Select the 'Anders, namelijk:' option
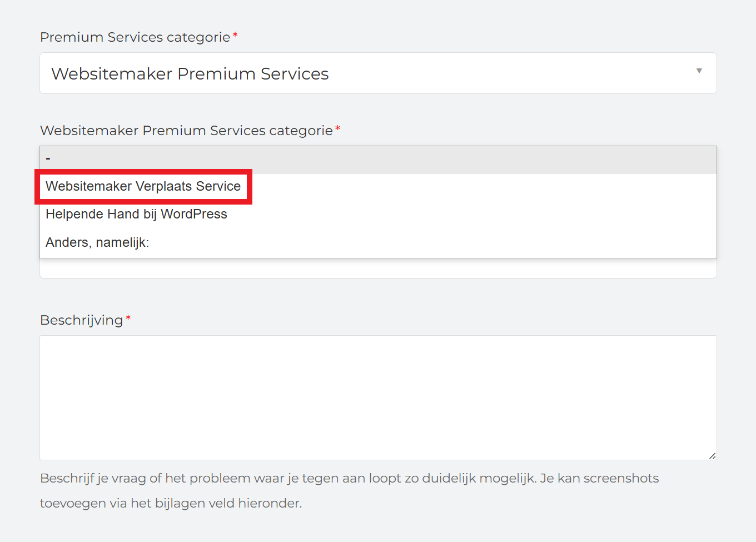756x542 pixels. tap(97, 242)
